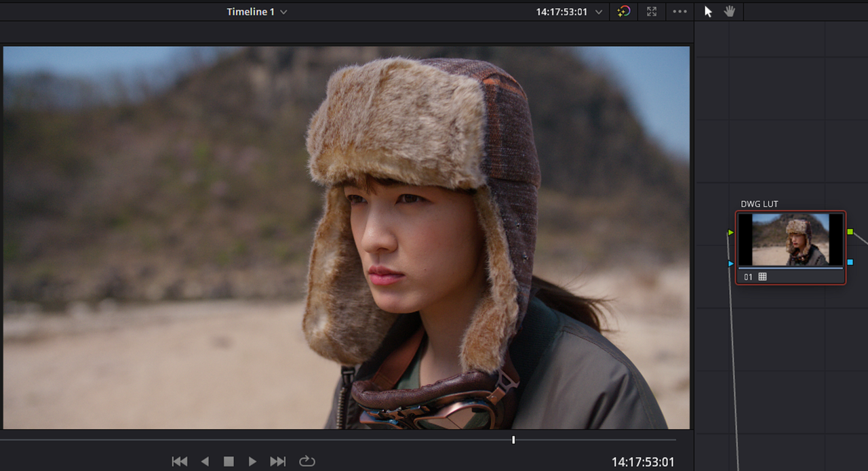Toggle loop playback
This screenshot has height=471, width=868.
click(307, 462)
